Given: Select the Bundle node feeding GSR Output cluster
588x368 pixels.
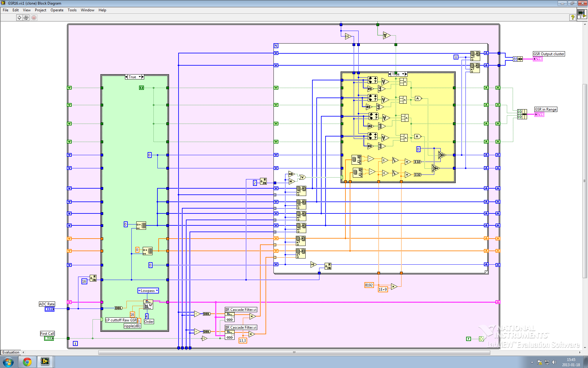Looking at the screenshot, I should pyautogui.click(x=518, y=59).
